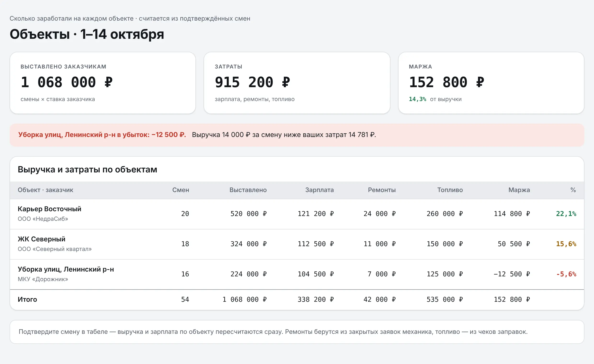Click the salary cell '104 500 ₽'

tap(316, 274)
